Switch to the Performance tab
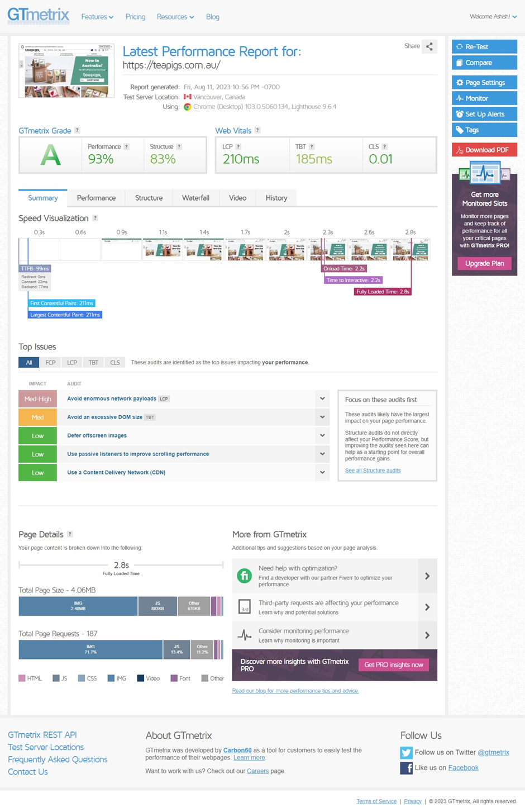Viewport: 525px width, 812px height. click(x=96, y=198)
